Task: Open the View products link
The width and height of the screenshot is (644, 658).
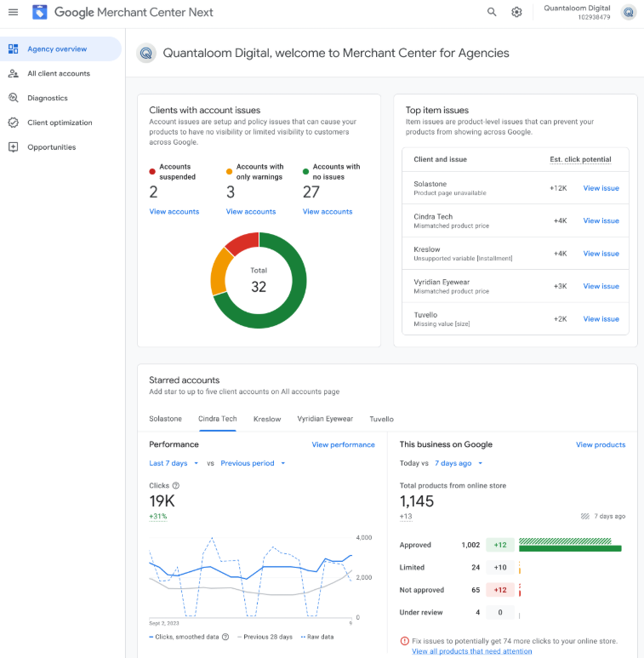Action: tap(601, 444)
